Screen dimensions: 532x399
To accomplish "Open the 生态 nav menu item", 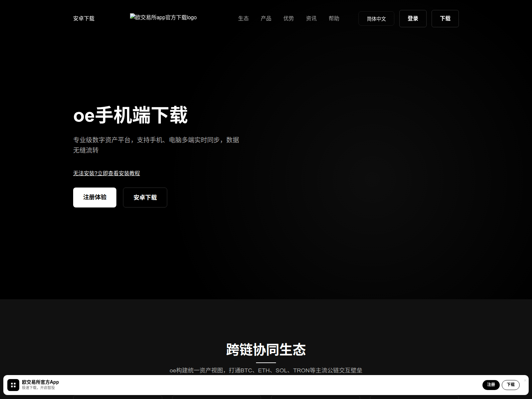I will (x=243, y=19).
